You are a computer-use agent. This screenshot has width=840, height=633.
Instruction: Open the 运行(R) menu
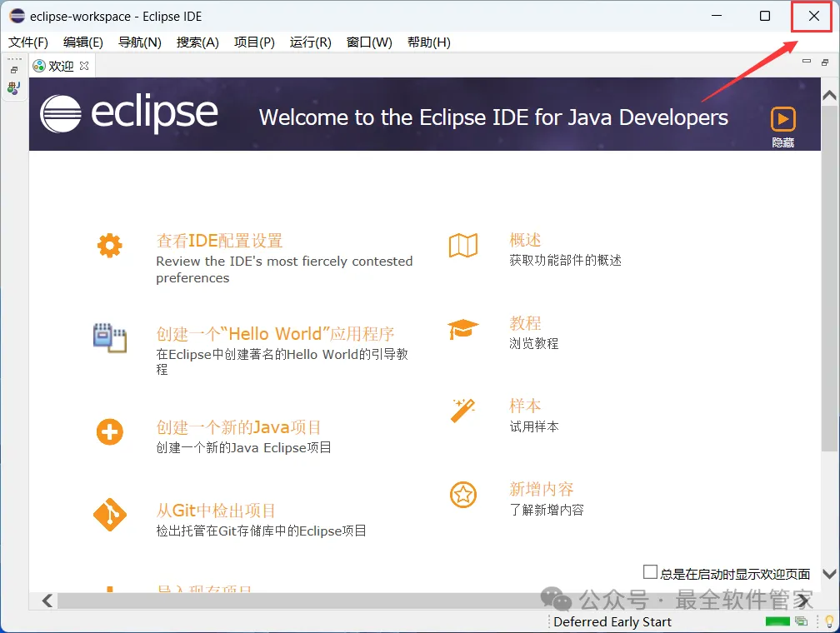[311, 42]
